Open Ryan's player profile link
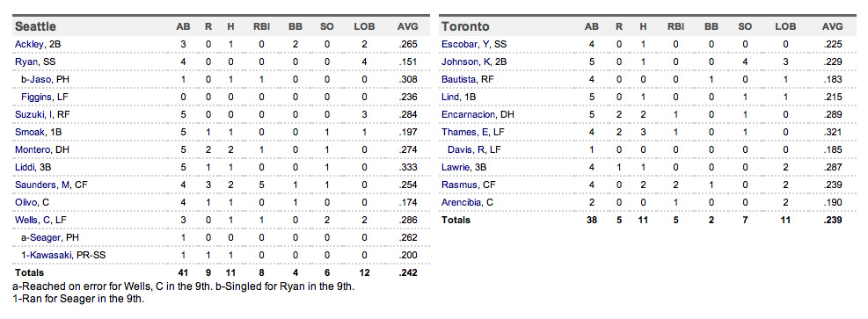The image size is (868, 319). coord(26,62)
